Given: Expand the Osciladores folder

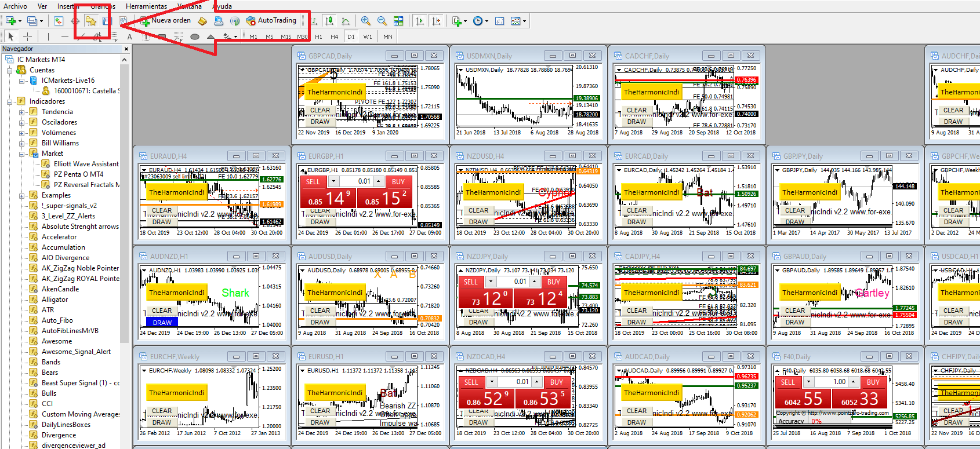Looking at the screenshot, I should pyautogui.click(x=21, y=122).
